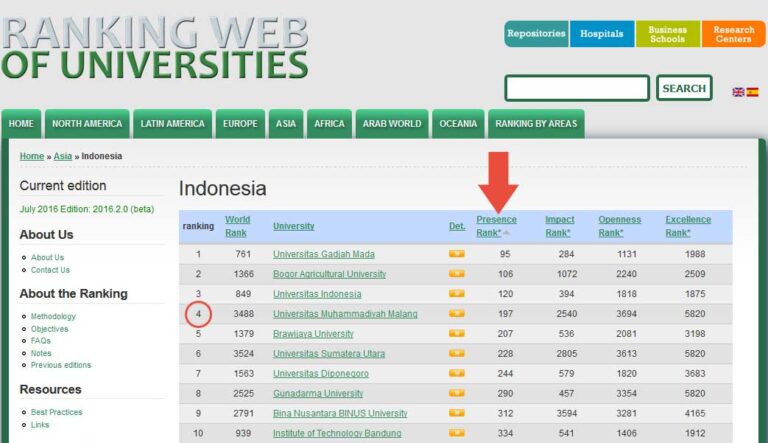
Task: Click the Det. column header
Action: [457, 226]
